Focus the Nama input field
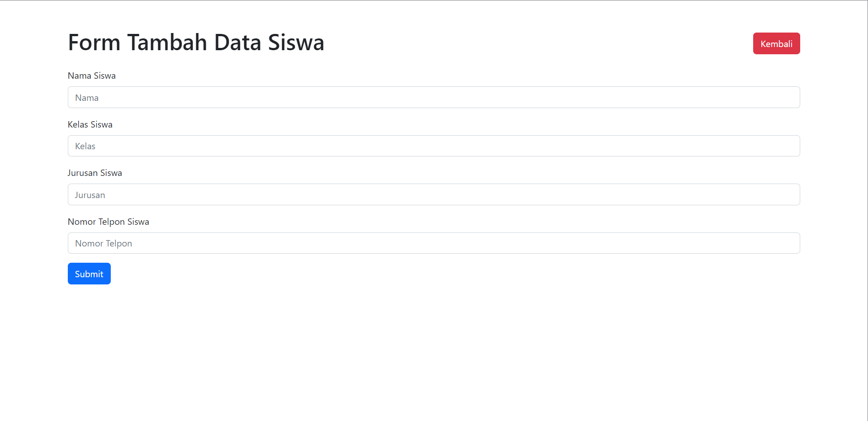Screen dimensions: 868x421 (x=434, y=97)
